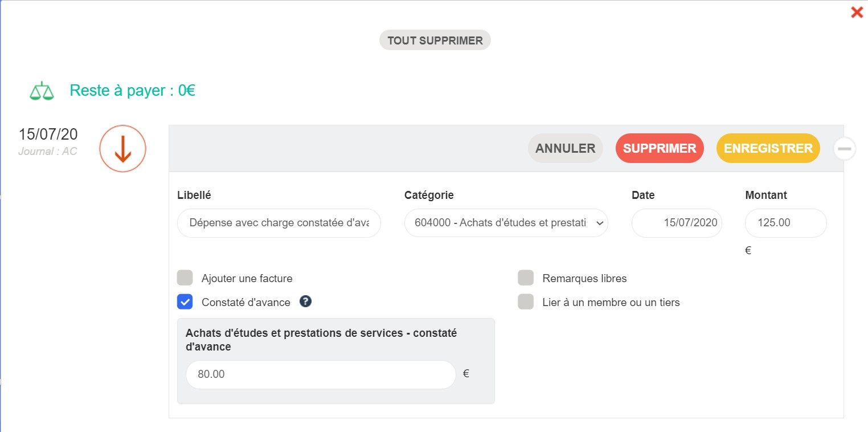Click the constaté d'avance amount field 80.00
868x432 pixels.
[321, 374]
